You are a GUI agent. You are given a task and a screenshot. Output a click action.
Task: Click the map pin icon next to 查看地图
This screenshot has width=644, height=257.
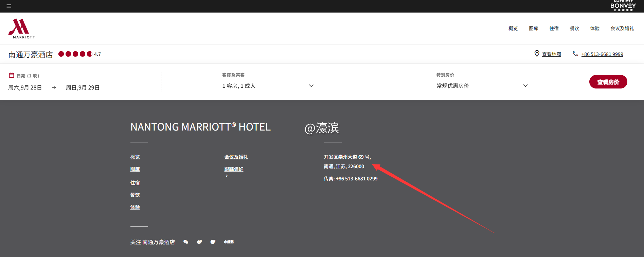point(537,54)
